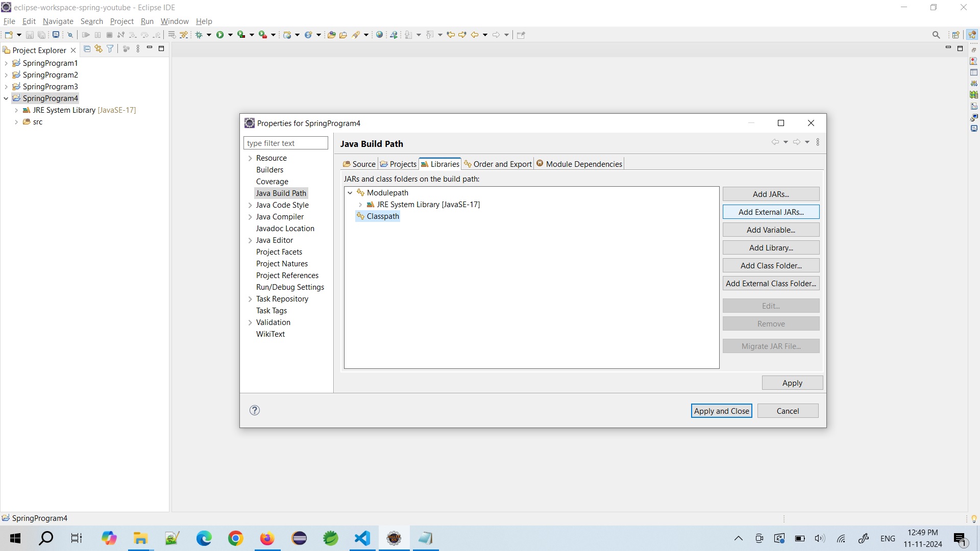The image size is (980, 551).
Task: Click the Add Class Folder... button
Action: pyautogui.click(x=771, y=265)
